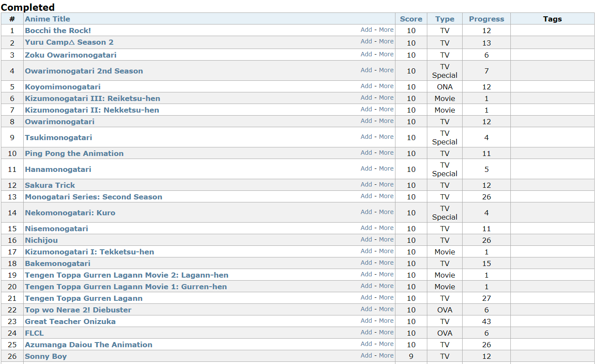The image size is (596, 364).
Task: Open Kizumonogatari III: Reiketsu-hen link
Action: pyautogui.click(x=93, y=98)
